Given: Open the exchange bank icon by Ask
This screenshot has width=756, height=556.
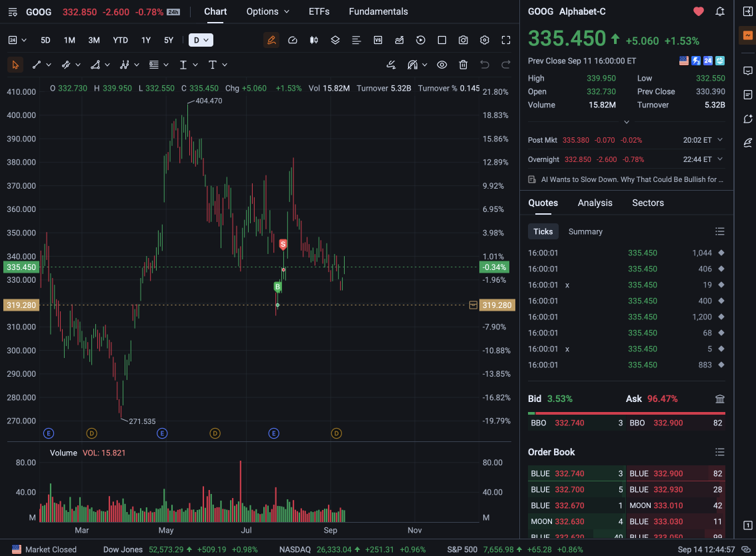Looking at the screenshot, I should click(x=720, y=399).
